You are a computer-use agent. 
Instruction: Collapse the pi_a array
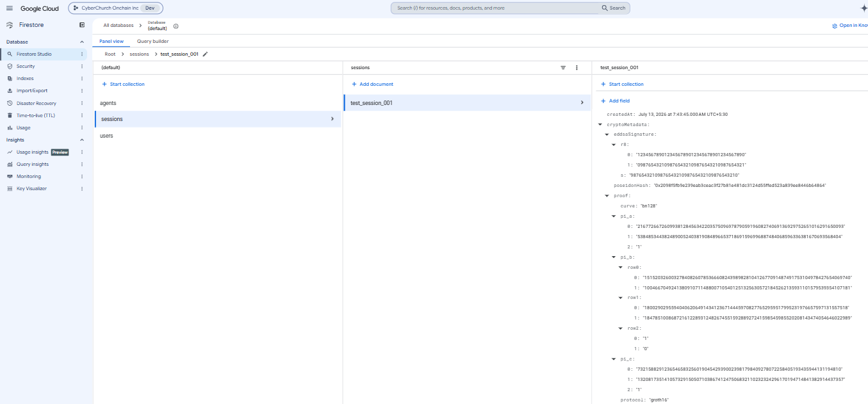[614, 216]
